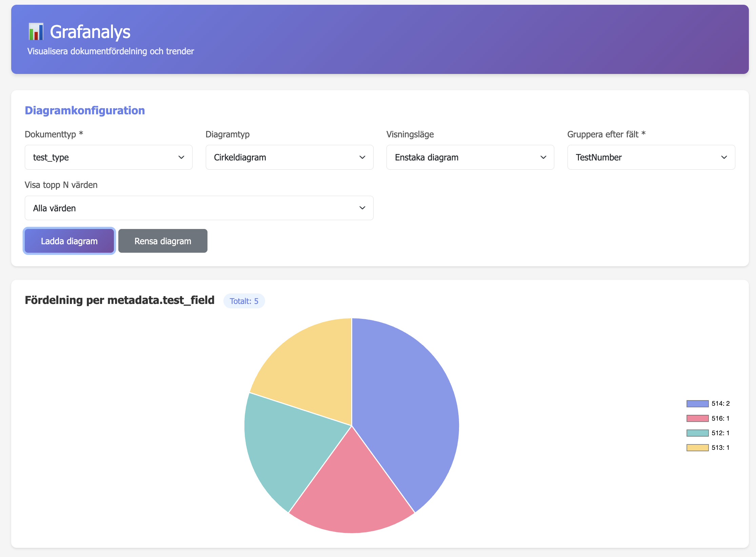This screenshot has height=557, width=756.
Task: Toggle the 514 legend entry swatch
Action: click(697, 404)
